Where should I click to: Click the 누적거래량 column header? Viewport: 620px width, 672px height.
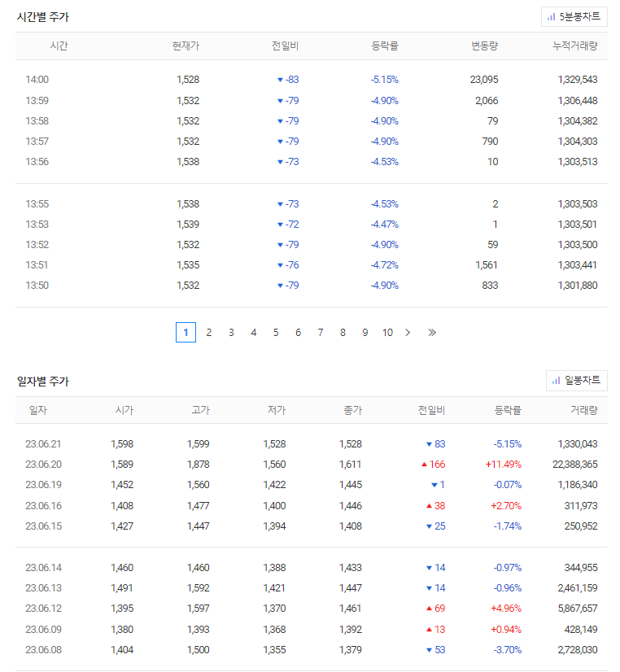(x=575, y=46)
